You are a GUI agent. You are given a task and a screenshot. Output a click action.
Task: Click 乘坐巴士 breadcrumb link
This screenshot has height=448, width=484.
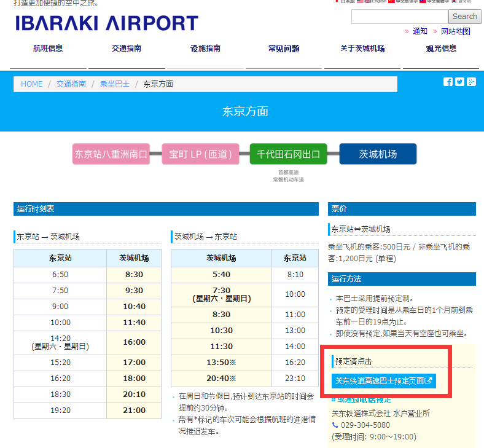pos(115,84)
